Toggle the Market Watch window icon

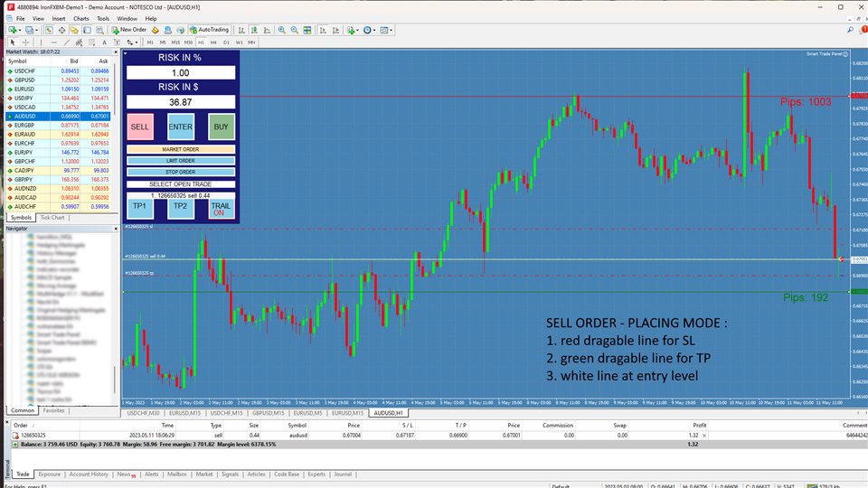49,30
